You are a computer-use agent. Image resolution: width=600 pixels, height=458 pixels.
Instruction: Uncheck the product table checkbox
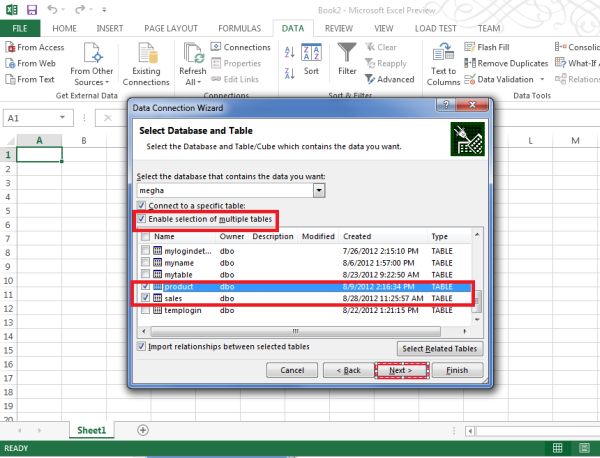pyautogui.click(x=145, y=286)
